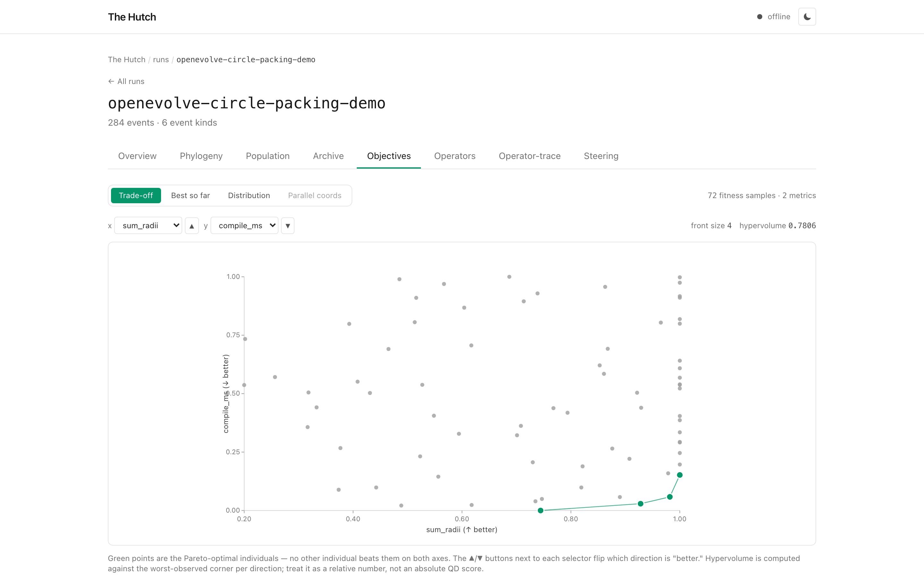Open the x-axis sum_radii dropdown

coord(148,226)
